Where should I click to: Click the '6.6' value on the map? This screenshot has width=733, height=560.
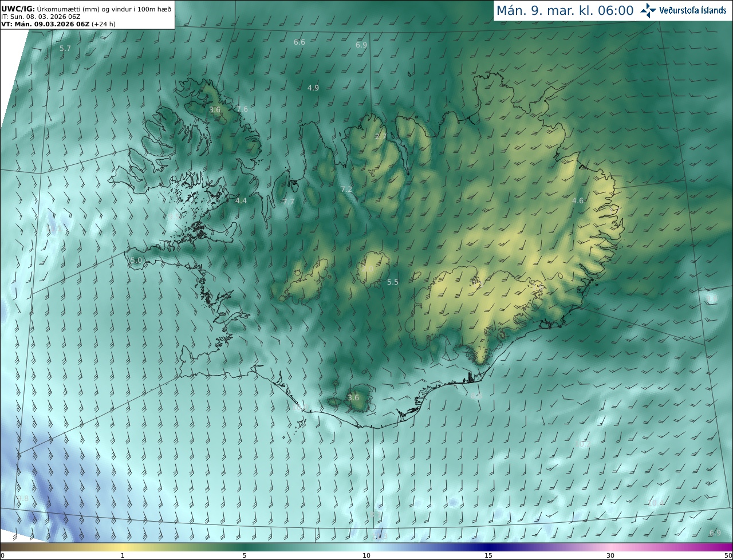click(x=299, y=42)
